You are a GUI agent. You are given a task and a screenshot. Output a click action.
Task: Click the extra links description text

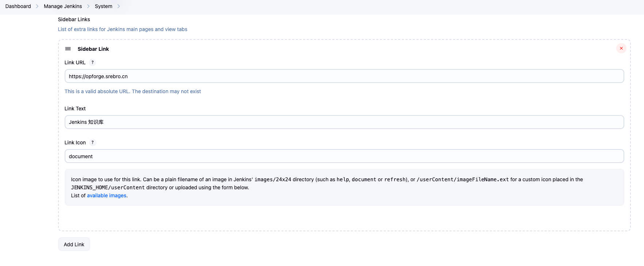[122, 29]
